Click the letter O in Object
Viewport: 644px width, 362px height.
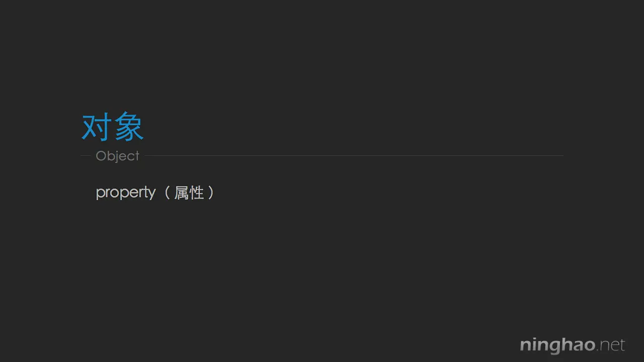click(x=101, y=156)
